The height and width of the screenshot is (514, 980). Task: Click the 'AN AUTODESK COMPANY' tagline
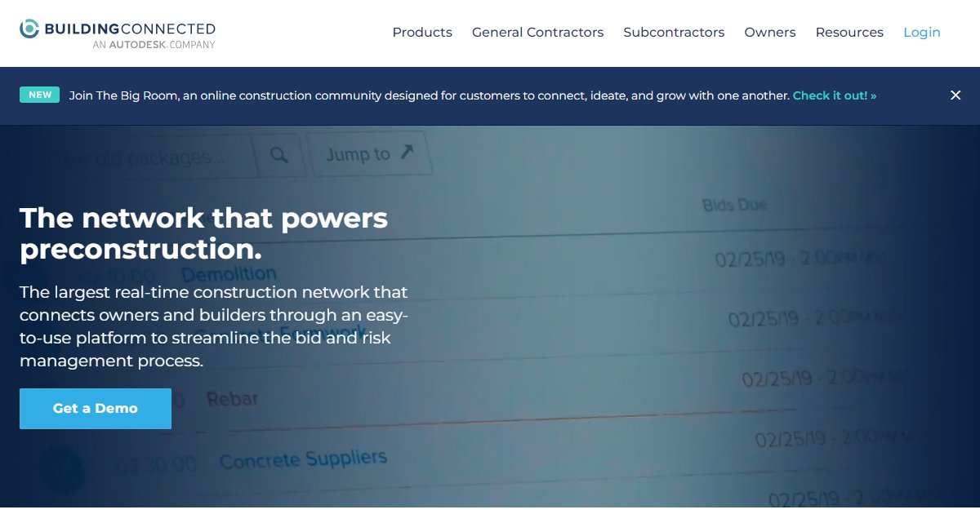pos(154,45)
